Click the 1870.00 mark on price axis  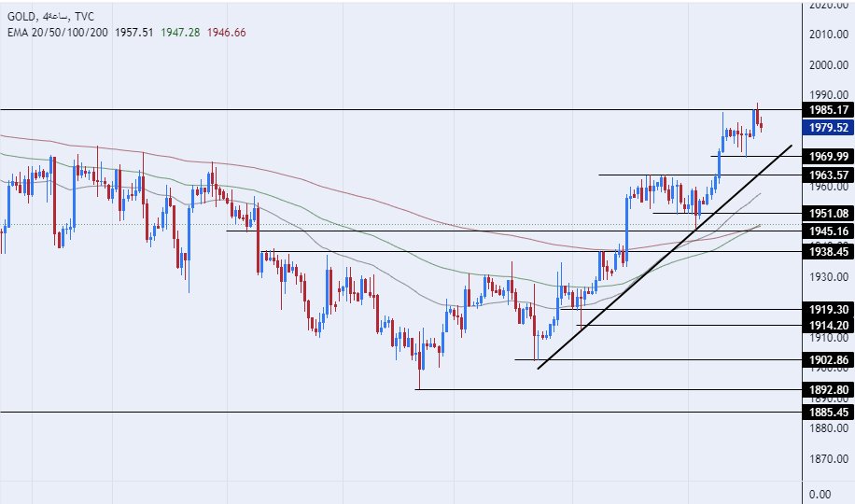point(829,459)
